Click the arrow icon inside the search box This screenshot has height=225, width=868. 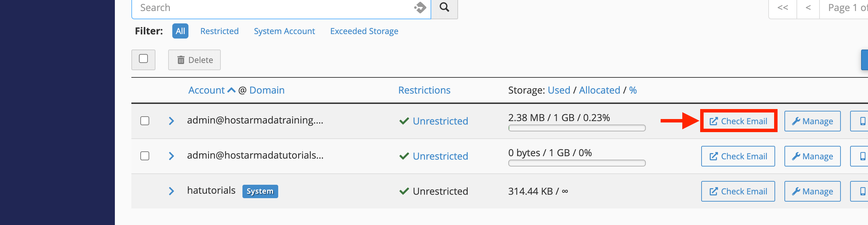coord(420,7)
